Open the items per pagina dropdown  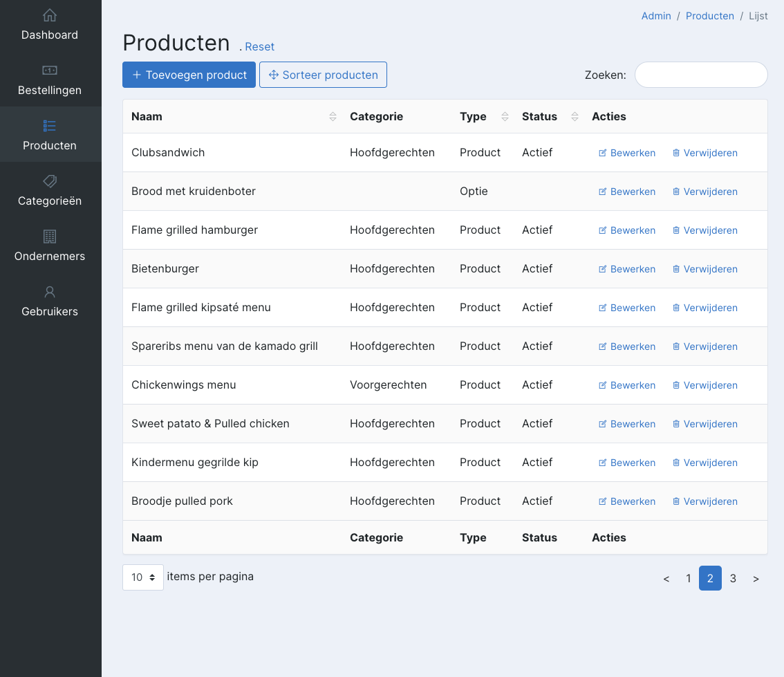point(143,577)
